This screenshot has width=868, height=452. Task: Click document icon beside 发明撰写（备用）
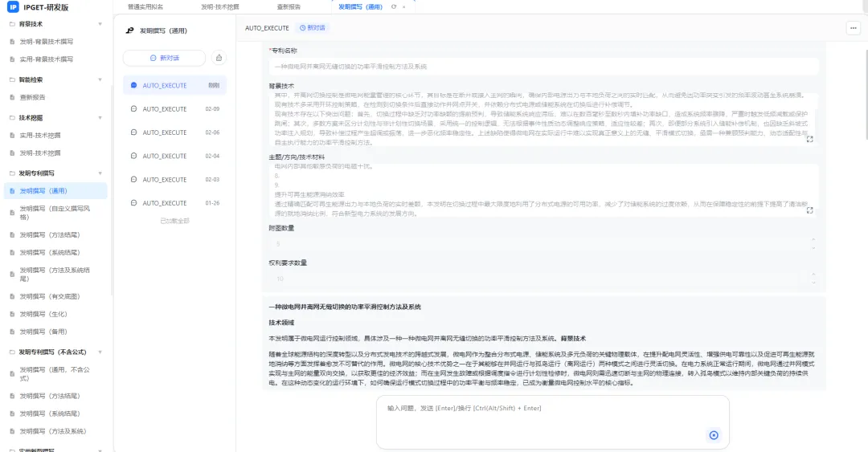tap(12, 332)
